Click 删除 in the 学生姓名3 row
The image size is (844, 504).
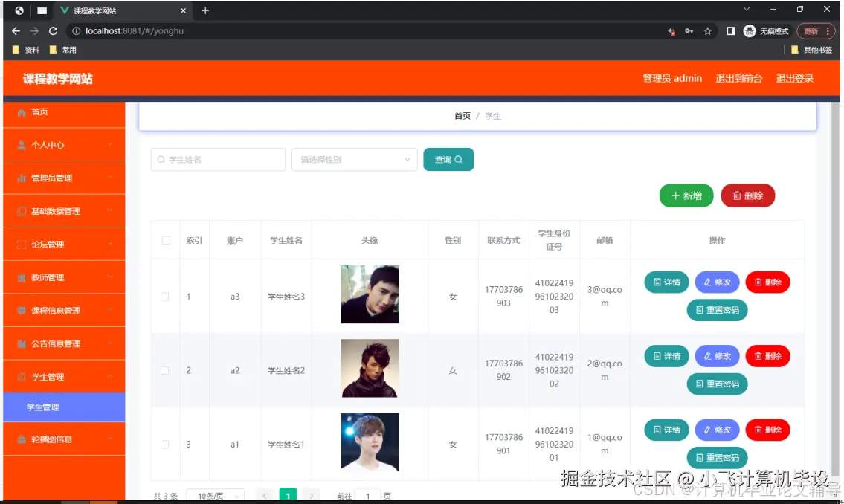(767, 282)
